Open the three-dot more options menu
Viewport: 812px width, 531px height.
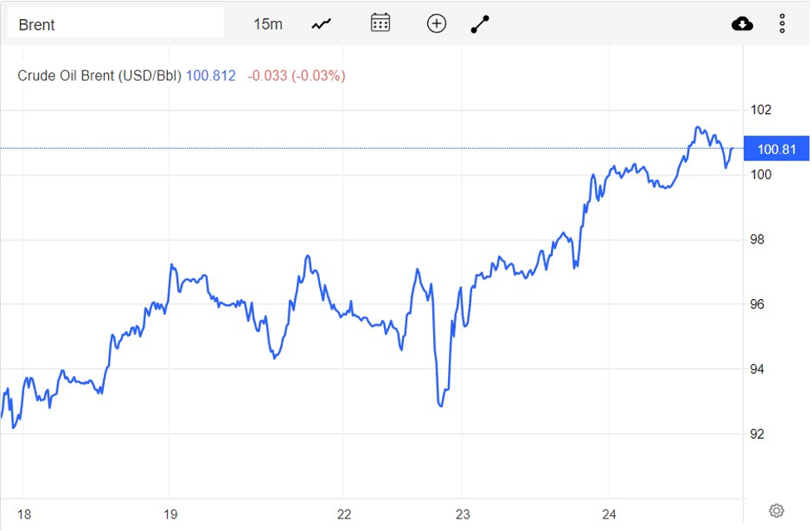782,24
